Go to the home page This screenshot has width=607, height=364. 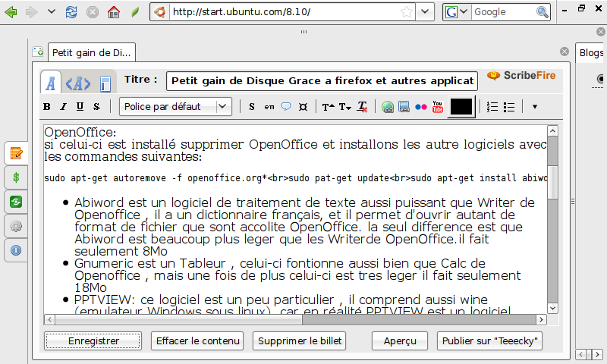coord(113,12)
